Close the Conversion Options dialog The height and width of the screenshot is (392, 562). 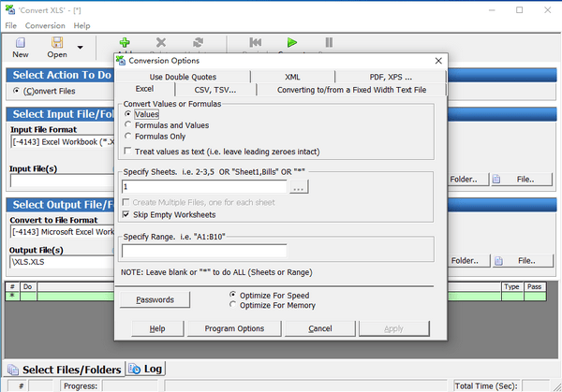coord(437,60)
